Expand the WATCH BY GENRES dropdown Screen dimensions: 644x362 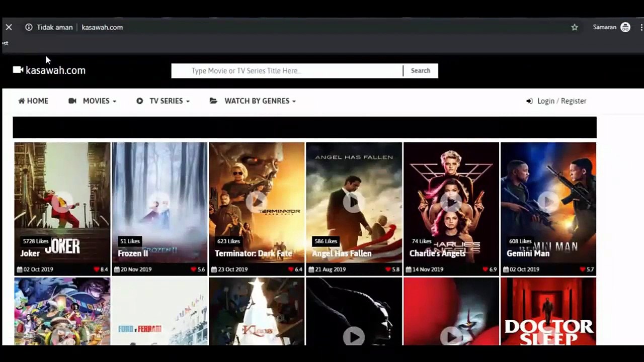point(253,101)
